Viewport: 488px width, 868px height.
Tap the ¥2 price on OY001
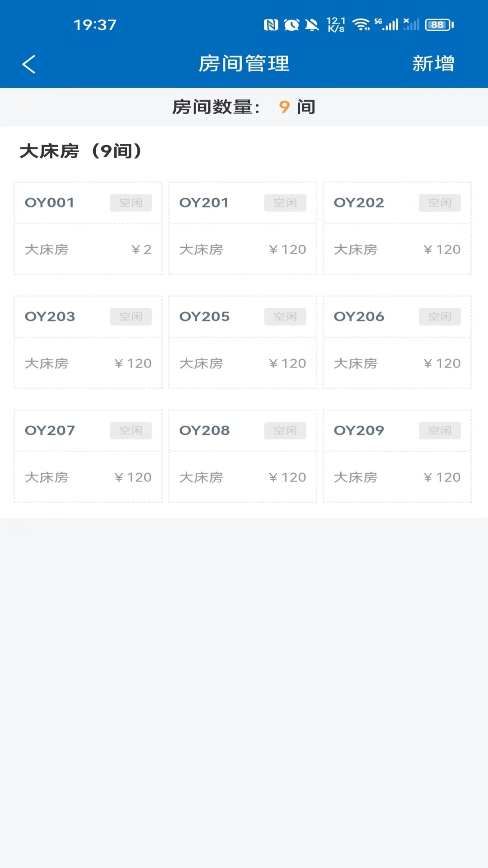tap(141, 250)
